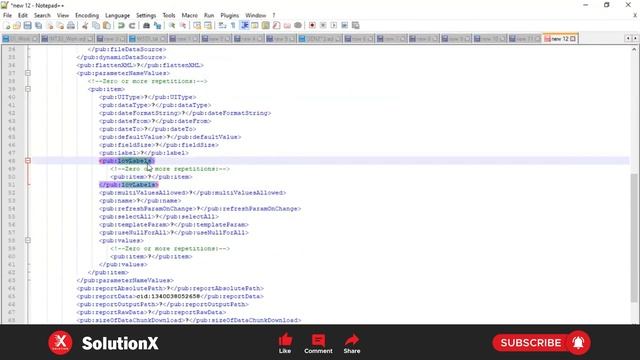This screenshot has height=360, width=640.
Task: Click the pub:refreshParamOnChange line
Action: 200,209
